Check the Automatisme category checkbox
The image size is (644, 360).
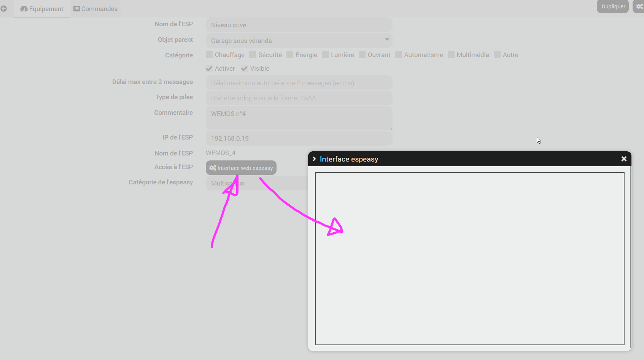pyautogui.click(x=398, y=55)
